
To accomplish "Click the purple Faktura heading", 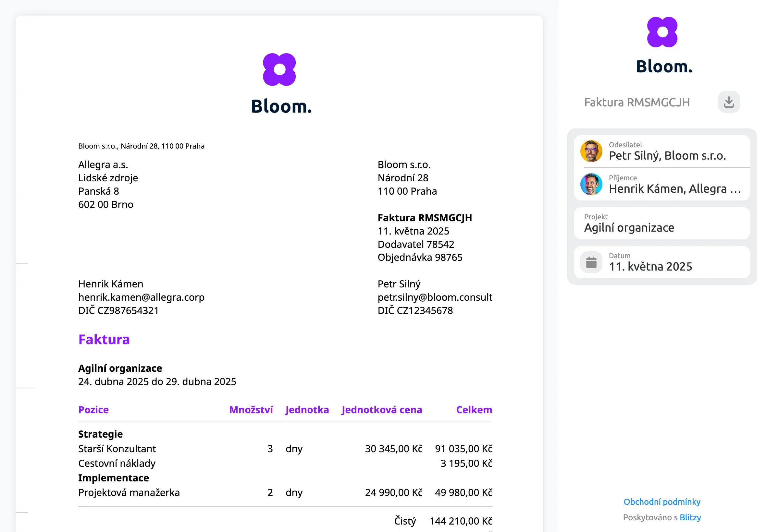I will coord(104,339).
